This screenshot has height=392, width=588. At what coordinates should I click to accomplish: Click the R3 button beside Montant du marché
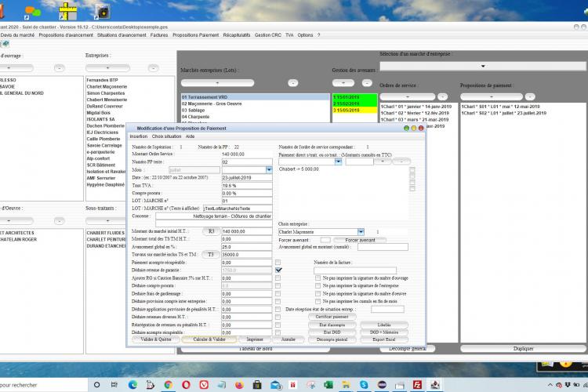[211, 231]
